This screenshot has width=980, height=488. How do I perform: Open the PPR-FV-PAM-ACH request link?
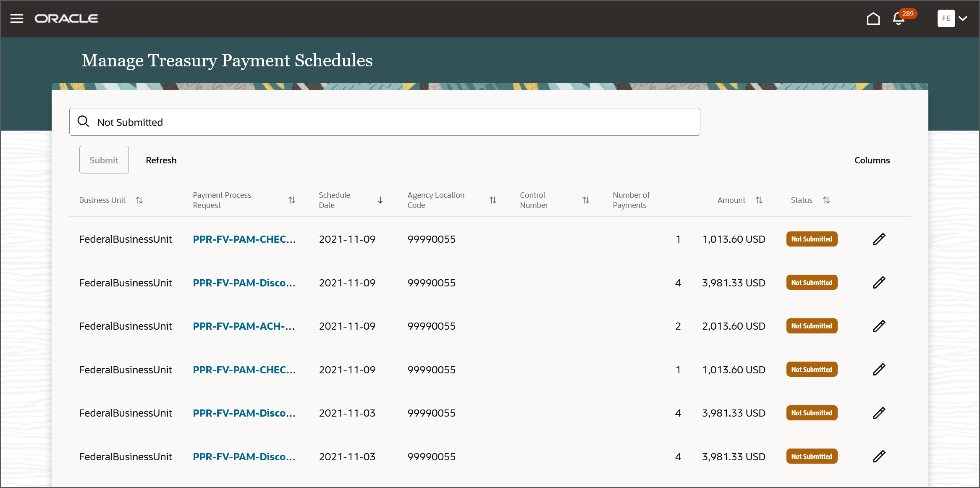click(x=244, y=326)
